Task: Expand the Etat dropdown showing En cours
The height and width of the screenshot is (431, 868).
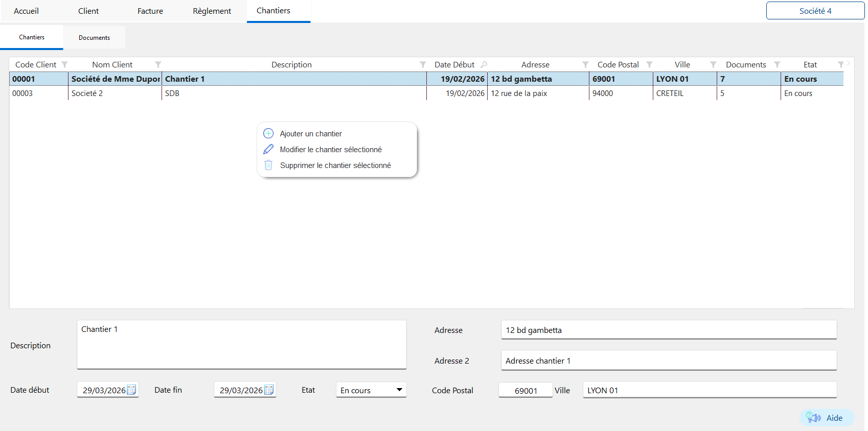Action: point(399,390)
